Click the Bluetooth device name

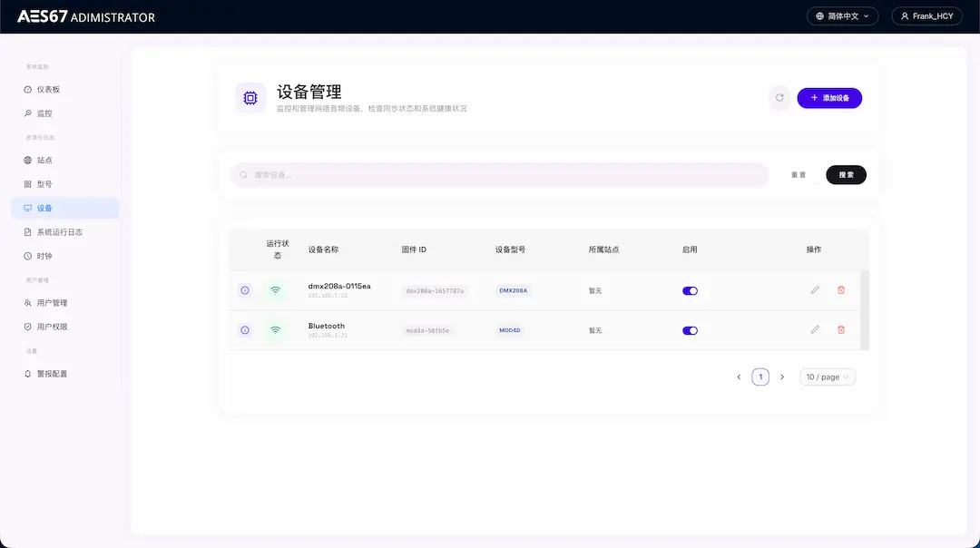pos(327,326)
